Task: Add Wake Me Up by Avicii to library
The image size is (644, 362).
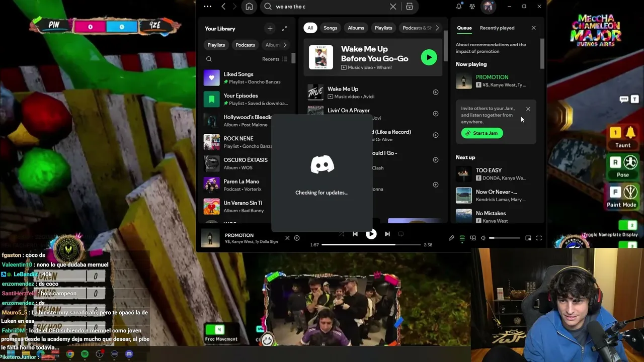Action: tap(436, 92)
